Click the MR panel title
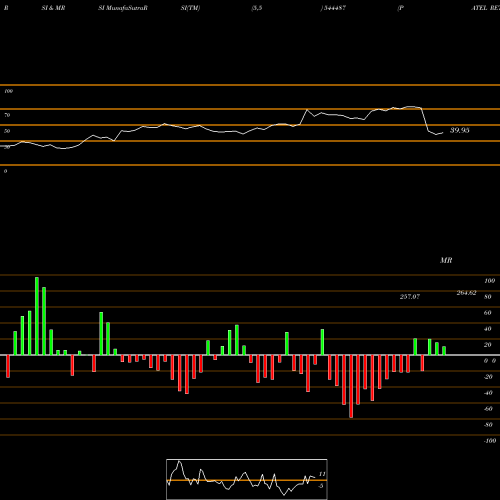500x500 pixels. [x=446, y=260]
